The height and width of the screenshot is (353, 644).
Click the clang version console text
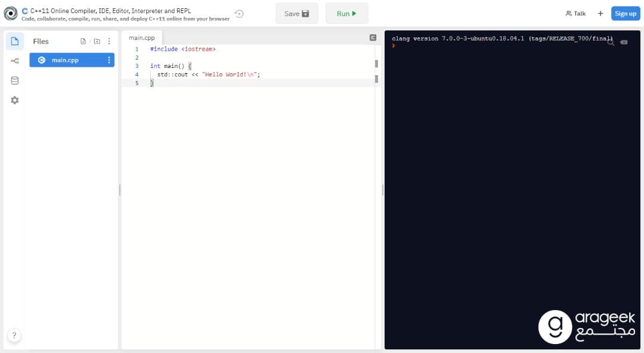(x=502, y=38)
